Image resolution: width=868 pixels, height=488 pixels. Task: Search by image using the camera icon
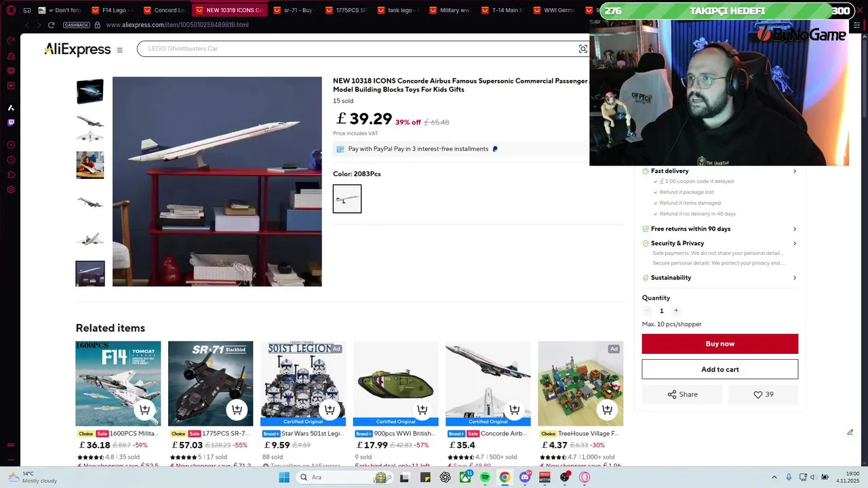coord(583,49)
